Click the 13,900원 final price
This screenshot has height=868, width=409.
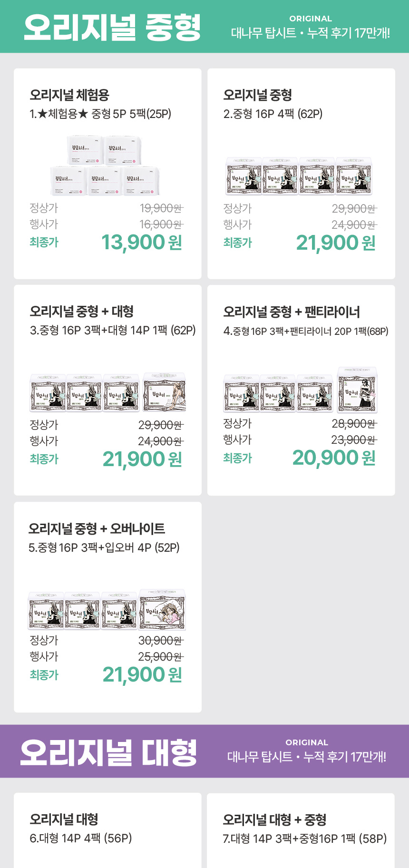click(142, 243)
